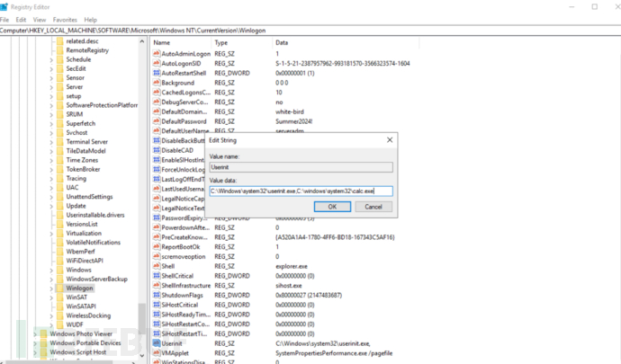
Task: Click the scremoveoption value icon
Action: 157,256
